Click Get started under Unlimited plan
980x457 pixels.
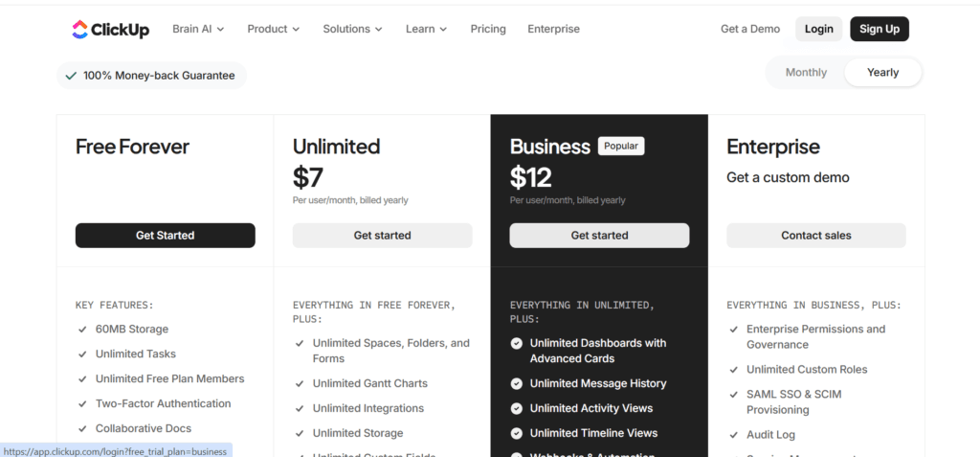383,236
